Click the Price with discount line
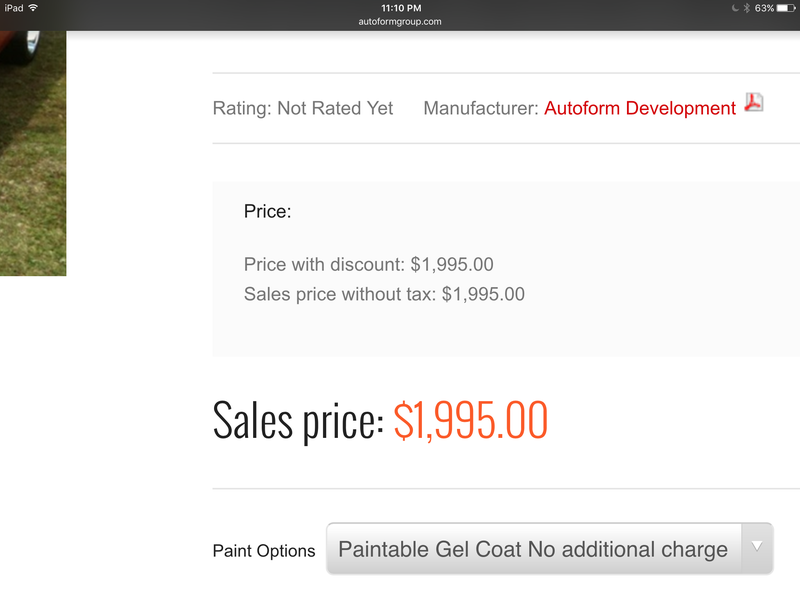800x600 pixels. click(x=368, y=264)
